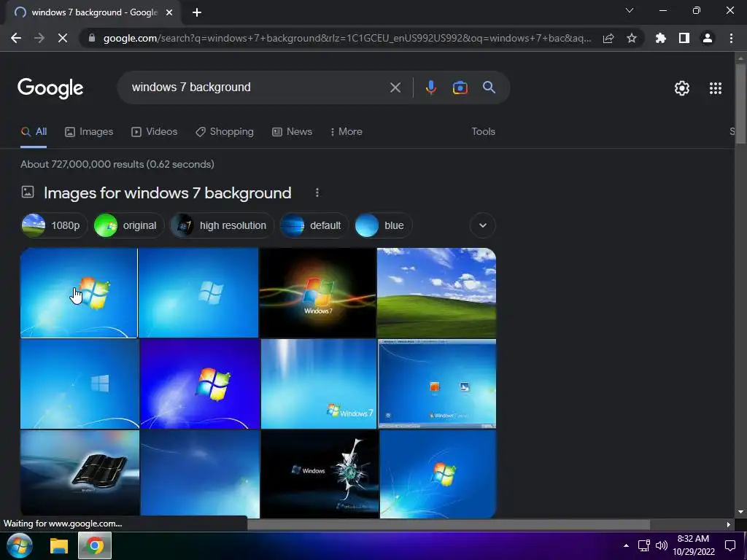The height and width of the screenshot is (560, 747).
Task: Click the horizontal scrollbar thumb
Action: click(448, 524)
